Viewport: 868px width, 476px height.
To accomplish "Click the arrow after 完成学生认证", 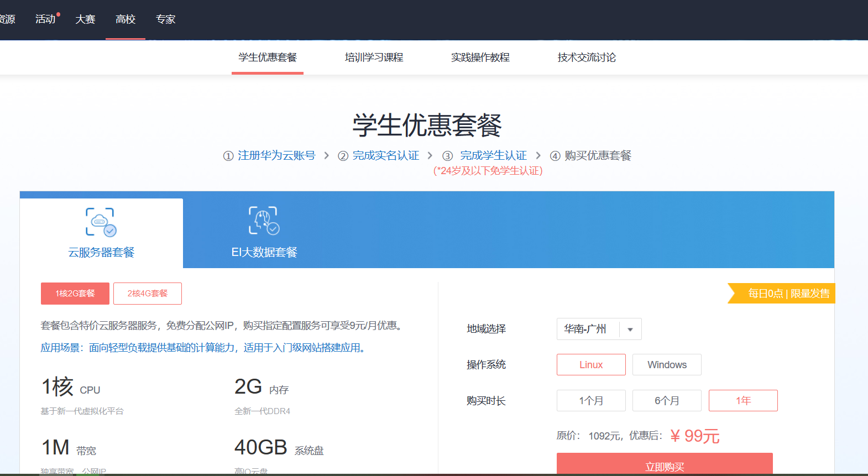I will click(538, 156).
